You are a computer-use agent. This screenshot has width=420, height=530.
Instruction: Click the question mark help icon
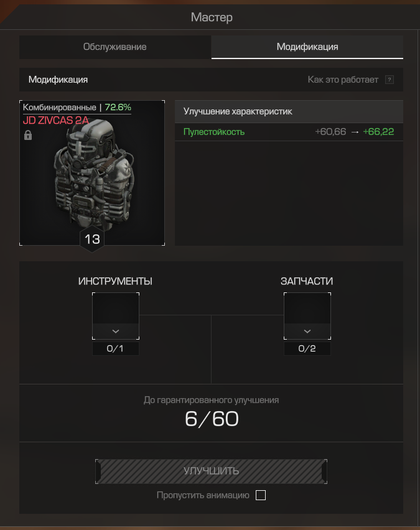tap(390, 80)
